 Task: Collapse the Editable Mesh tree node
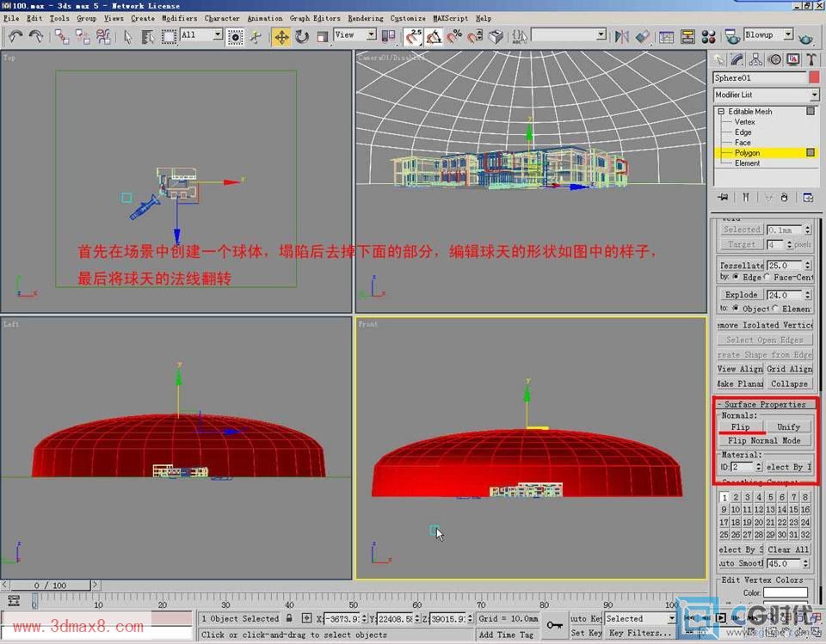click(721, 112)
